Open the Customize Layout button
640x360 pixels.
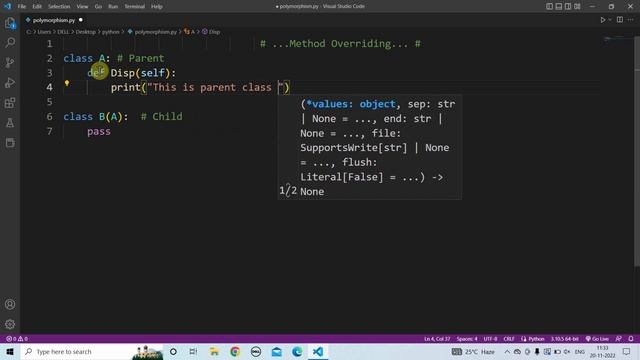pos(577,6)
